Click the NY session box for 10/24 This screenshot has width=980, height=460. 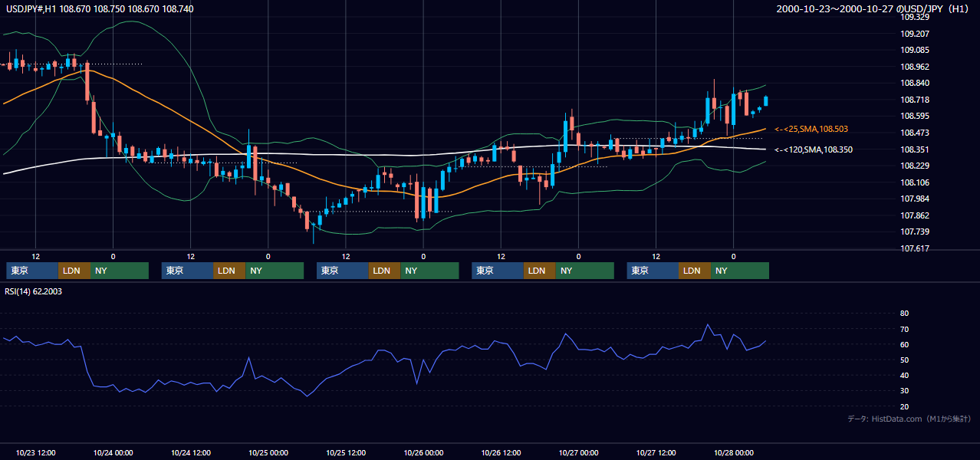click(275, 271)
